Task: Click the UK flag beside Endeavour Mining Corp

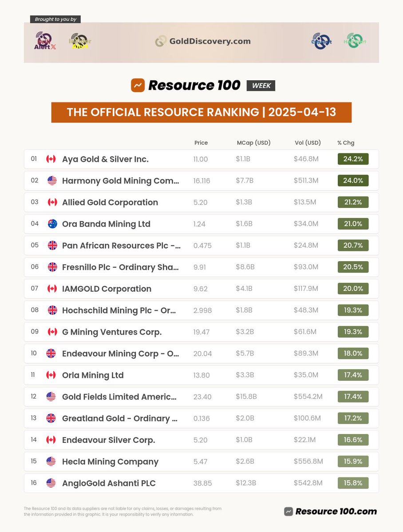Action: click(51, 353)
